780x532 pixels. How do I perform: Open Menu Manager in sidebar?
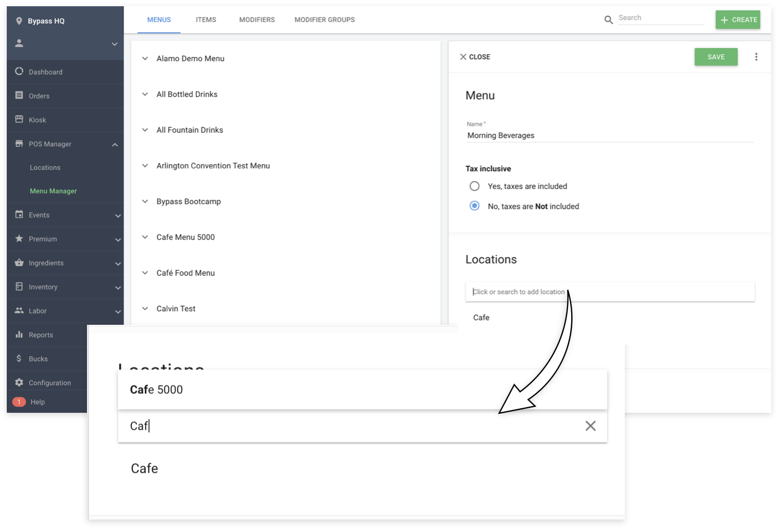pyautogui.click(x=53, y=191)
